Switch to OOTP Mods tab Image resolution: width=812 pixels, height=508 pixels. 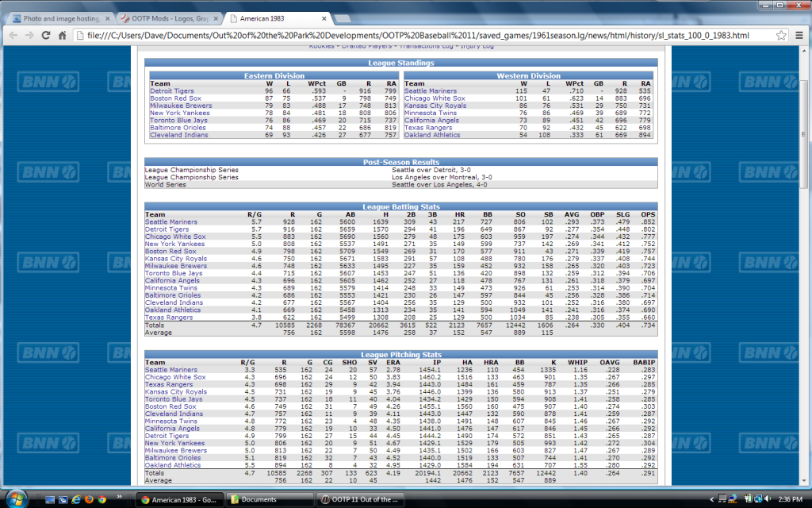pyautogui.click(x=170, y=19)
